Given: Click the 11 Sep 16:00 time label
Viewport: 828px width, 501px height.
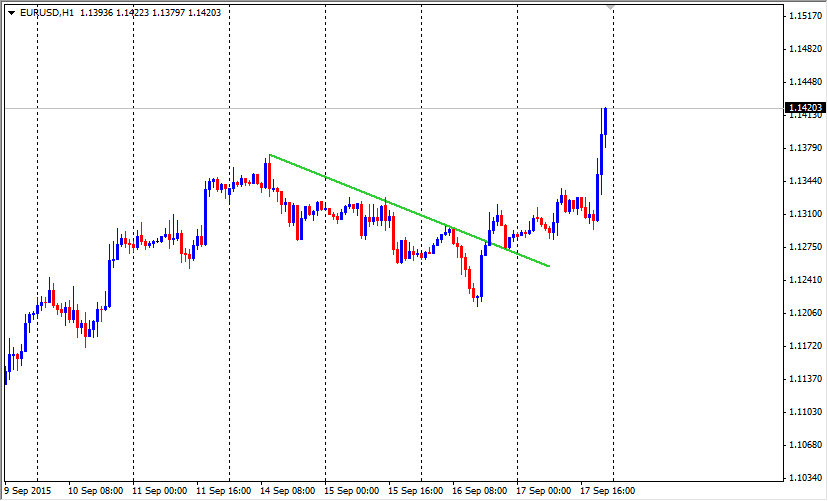Looking at the screenshot, I should click(223, 490).
